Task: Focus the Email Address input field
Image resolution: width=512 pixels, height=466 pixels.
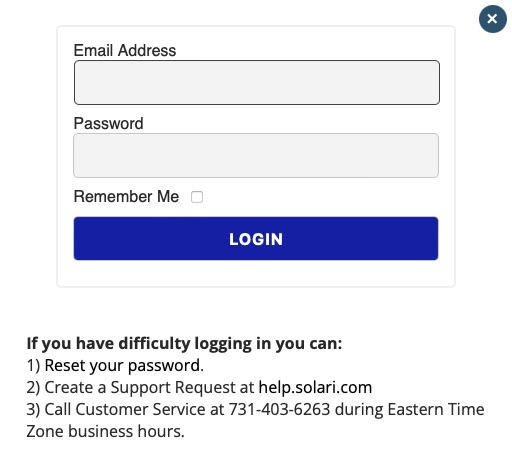Action: click(x=257, y=82)
